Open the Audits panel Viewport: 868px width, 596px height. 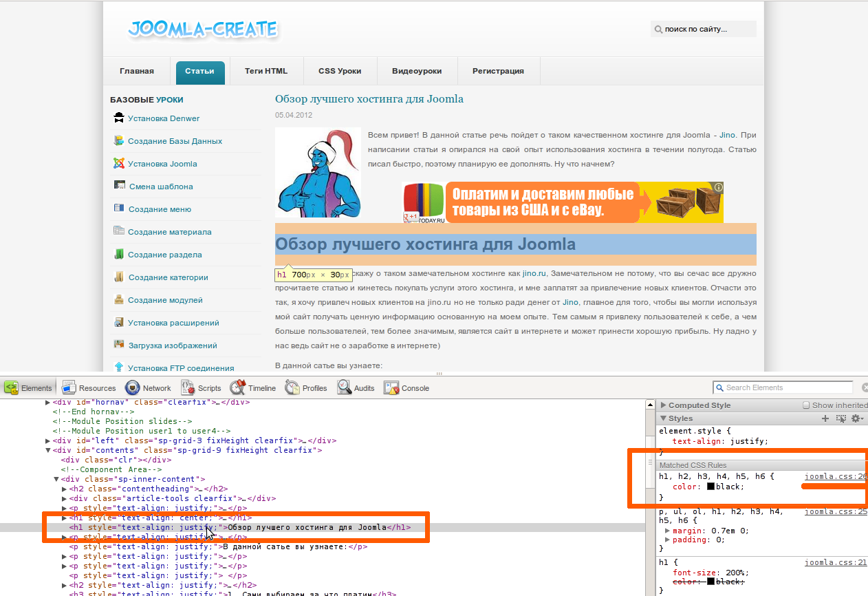[x=356, y=388]
